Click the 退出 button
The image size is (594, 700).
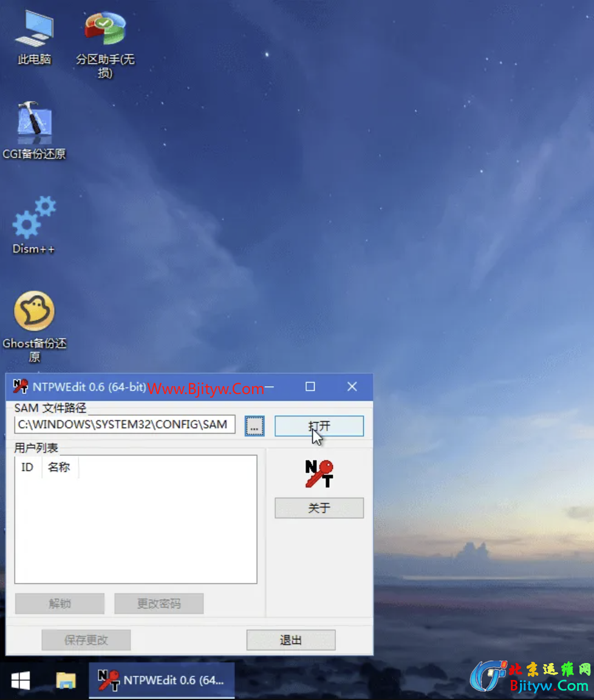(x=290, y=640)
